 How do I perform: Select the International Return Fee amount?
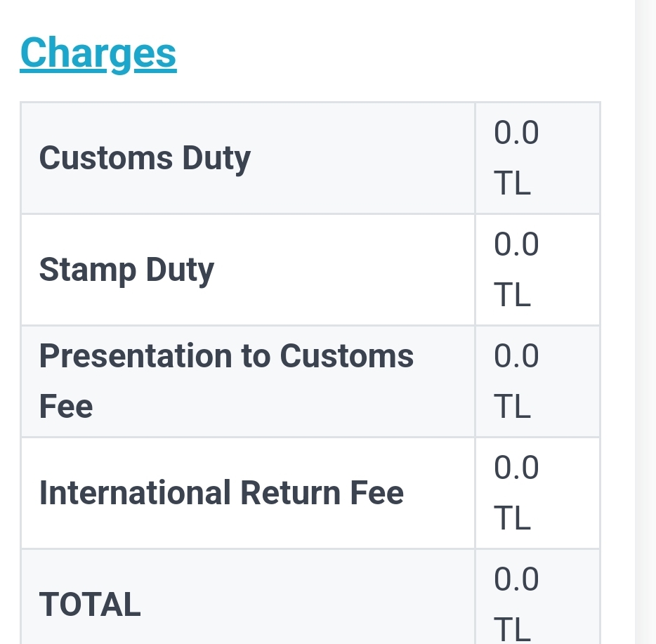coord(516,493)
